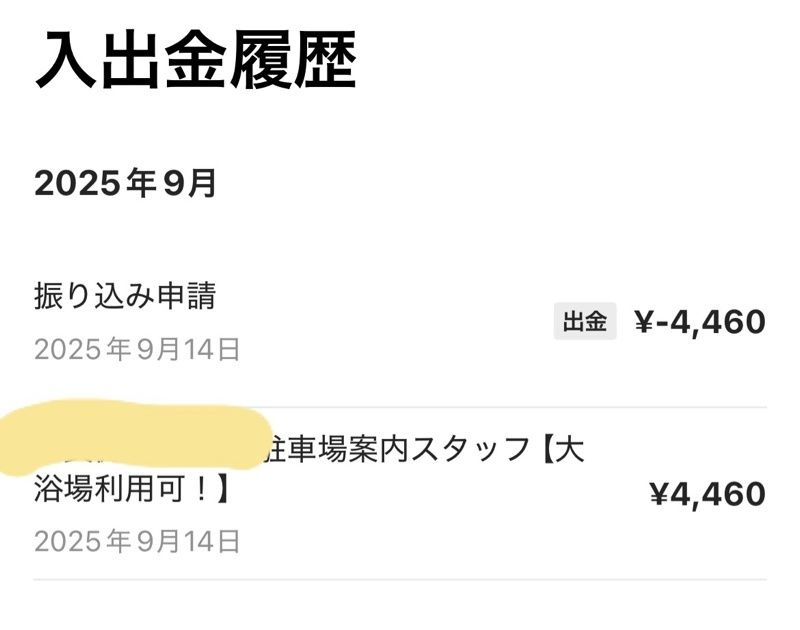
Task: Select the 2025年9月 month header
Action: pyautogui.click(x=126, y=184)
